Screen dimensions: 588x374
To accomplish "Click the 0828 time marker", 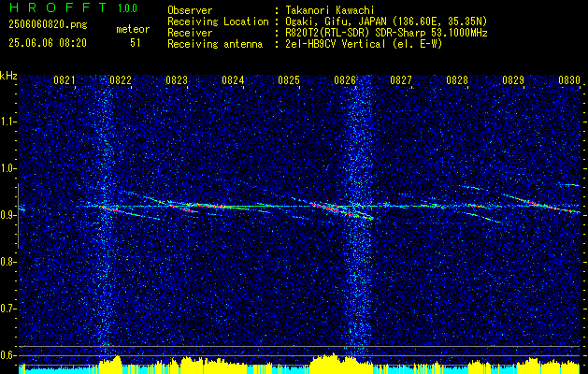I will click(457, 80).
